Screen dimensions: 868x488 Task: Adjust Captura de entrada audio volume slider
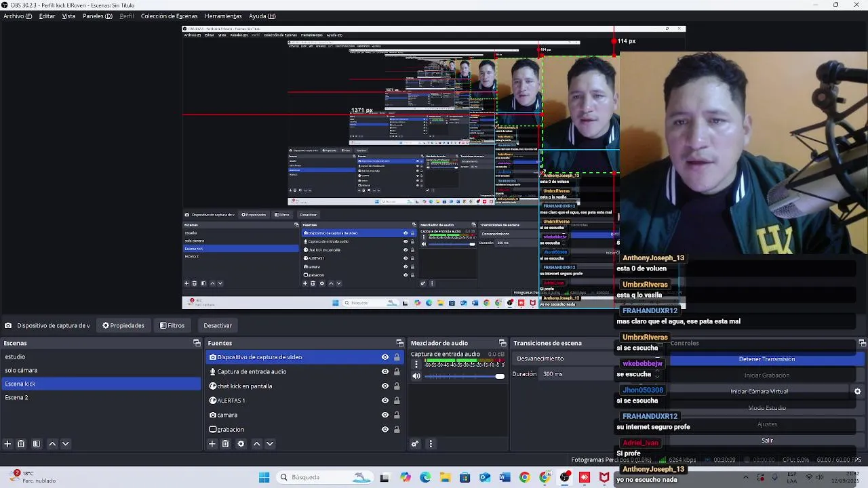pyautogui.click(x=465, y=376)
